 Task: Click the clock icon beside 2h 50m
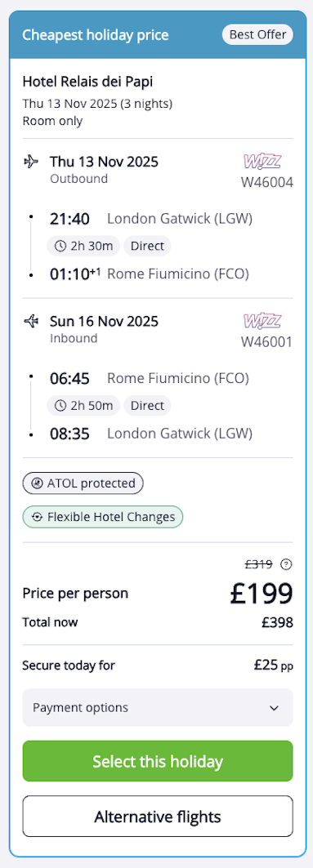(60, 406)
